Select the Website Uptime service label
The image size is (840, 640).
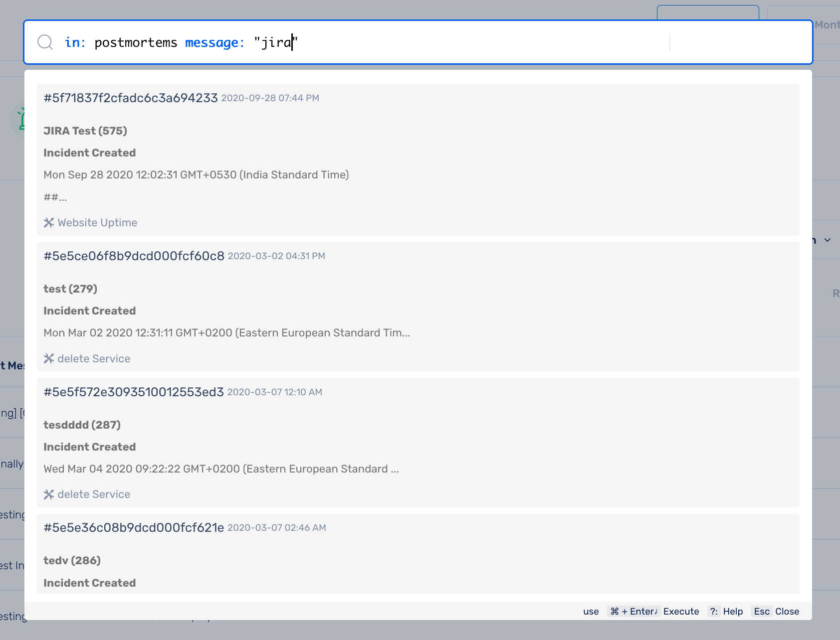pos(97,222)
